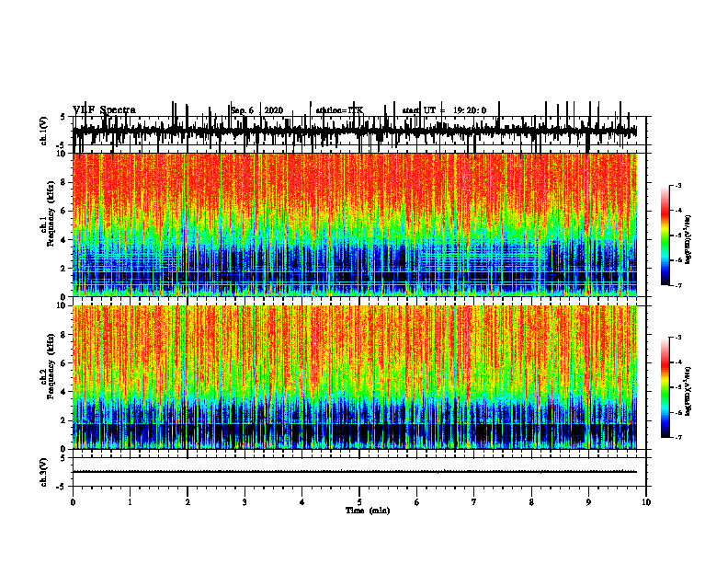Viewport: 728px width, 563px height.
Task: Click the 'VLF Spectra' title text
Action: coord(104,110)
